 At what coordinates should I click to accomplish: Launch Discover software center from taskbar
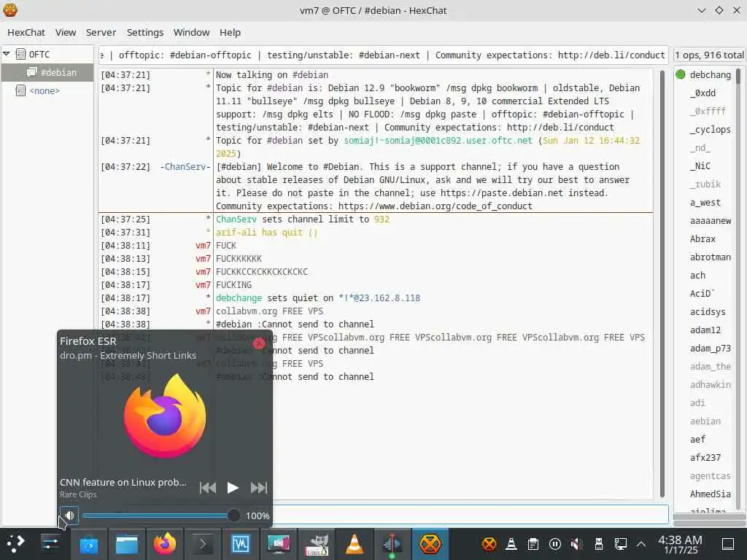[88, 543]
